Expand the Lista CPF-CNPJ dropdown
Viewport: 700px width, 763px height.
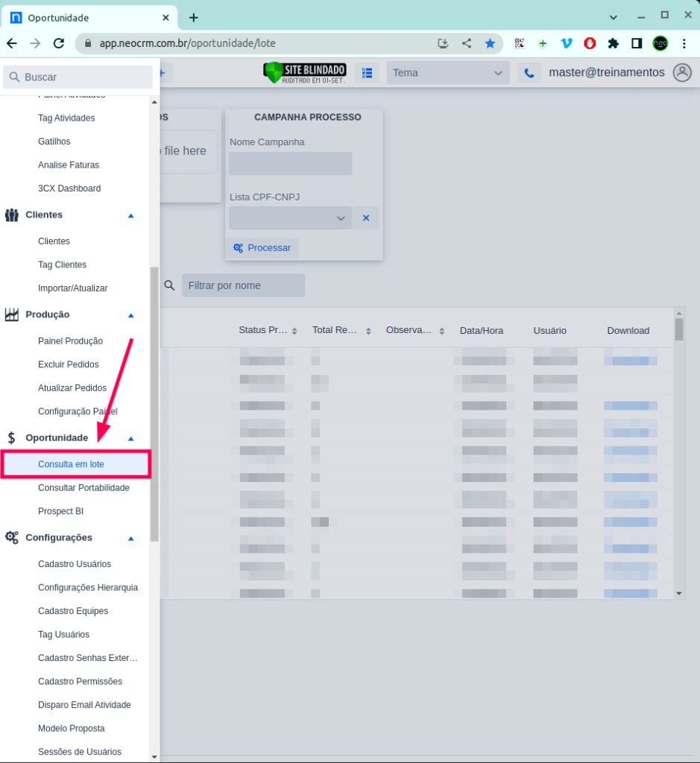point(341,218)
